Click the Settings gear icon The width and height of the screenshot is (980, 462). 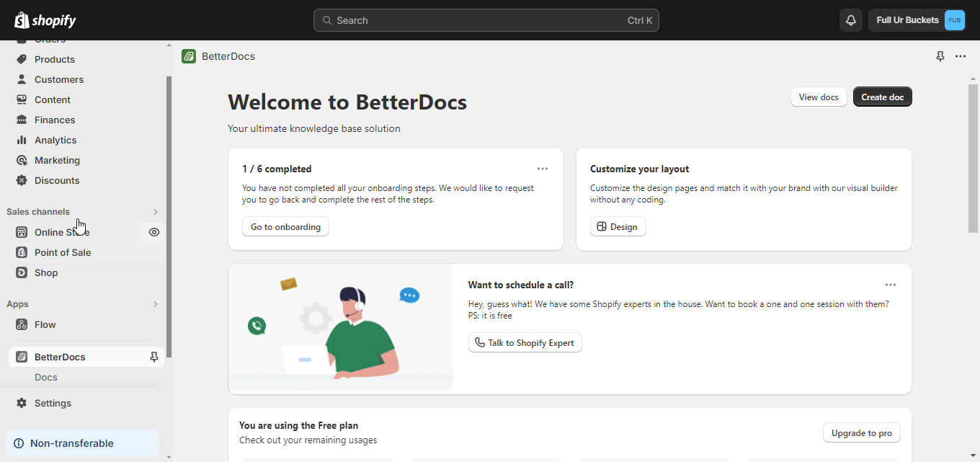tap(22, 403)
